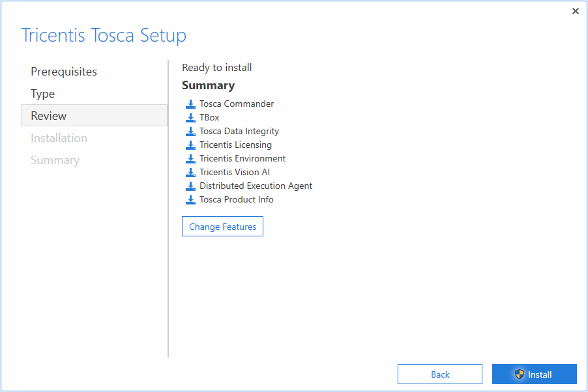Click the download icon beside Tosca Commander
This screenshot has height=392, width=588.
190,104
